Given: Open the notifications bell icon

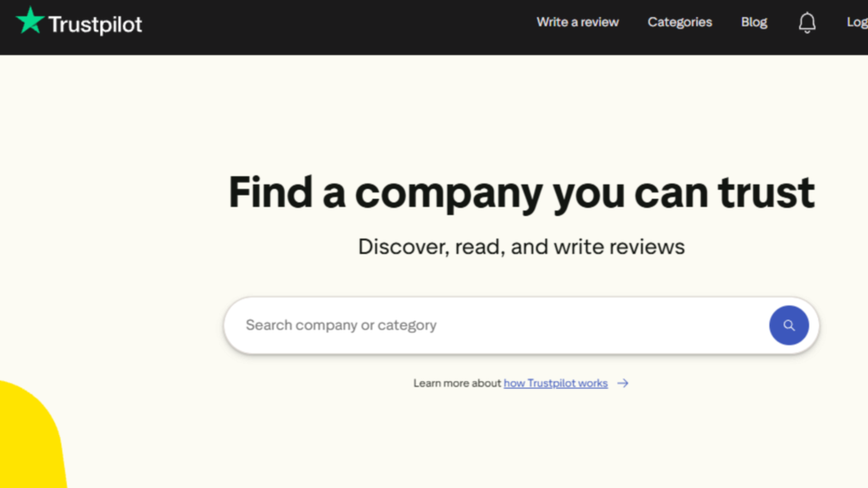Looking at the screenshot, I should pyautogui.click(x=807, y=23).
